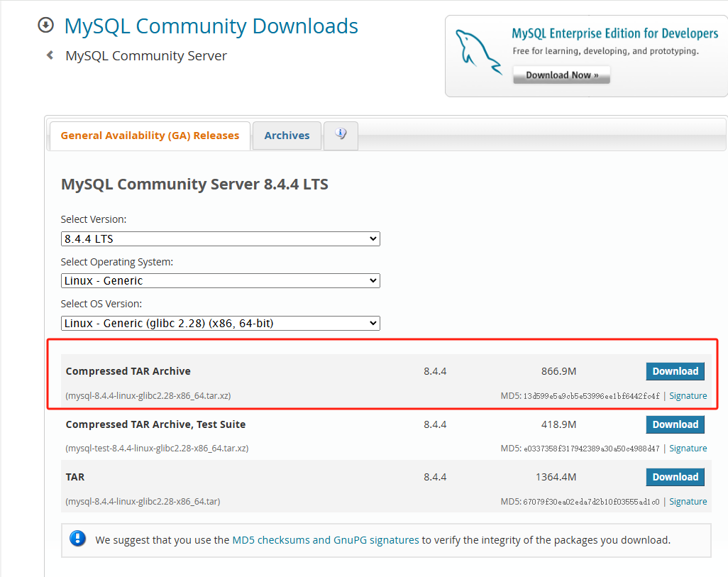Download the TAR 1364.4M package
The width and height of the screenshot is (728, 577).
tap(675, 477)
